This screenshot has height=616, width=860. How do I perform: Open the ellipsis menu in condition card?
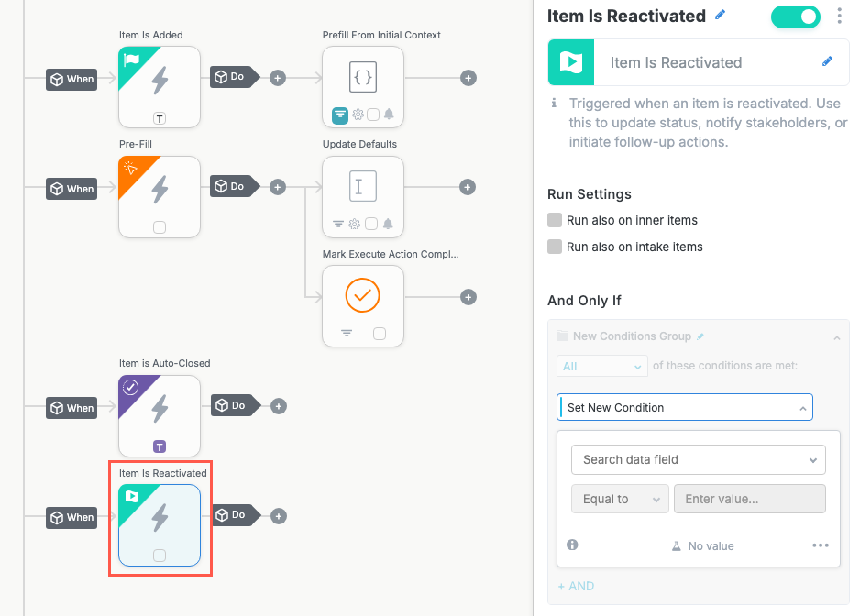[821, 545]
